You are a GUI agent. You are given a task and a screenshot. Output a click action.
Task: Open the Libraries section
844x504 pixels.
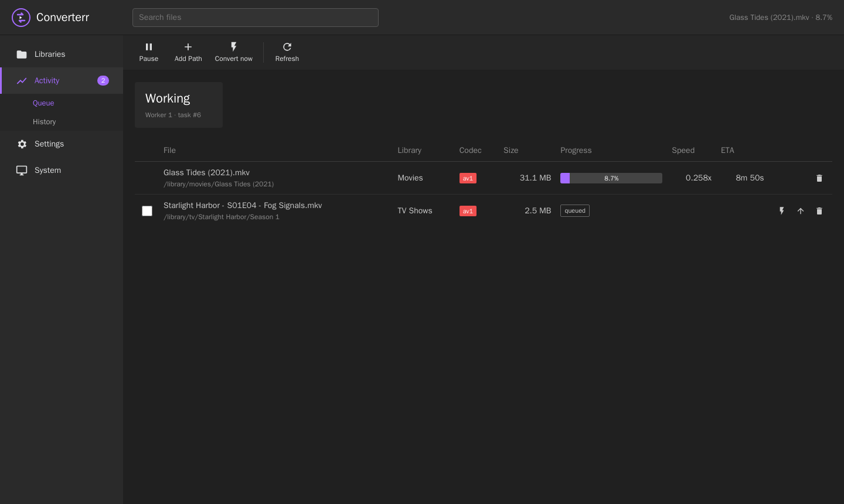62,55
